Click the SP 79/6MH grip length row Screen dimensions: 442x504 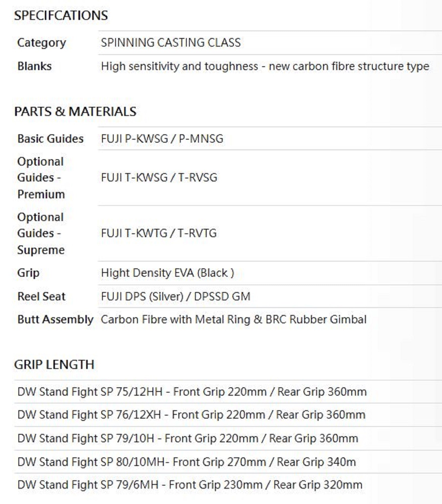[190, 485]
